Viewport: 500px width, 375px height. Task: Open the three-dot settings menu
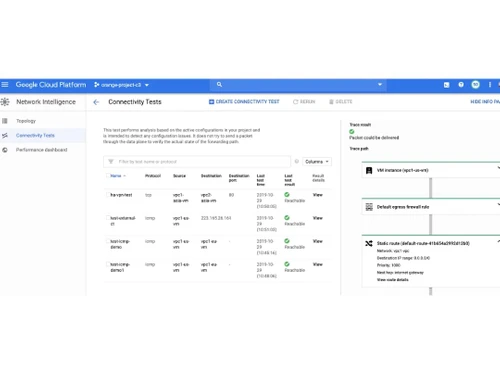tap(490, 85)
